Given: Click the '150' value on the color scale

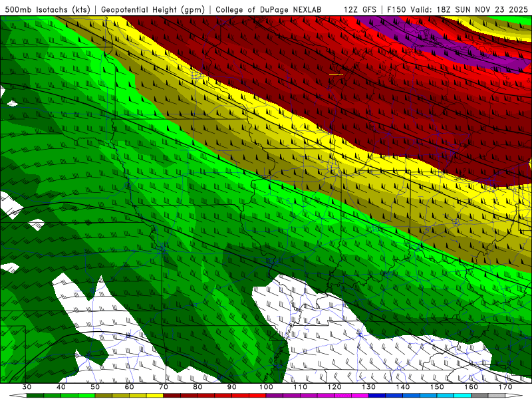Looking at the screenshot, I should [x=437, y=387].
